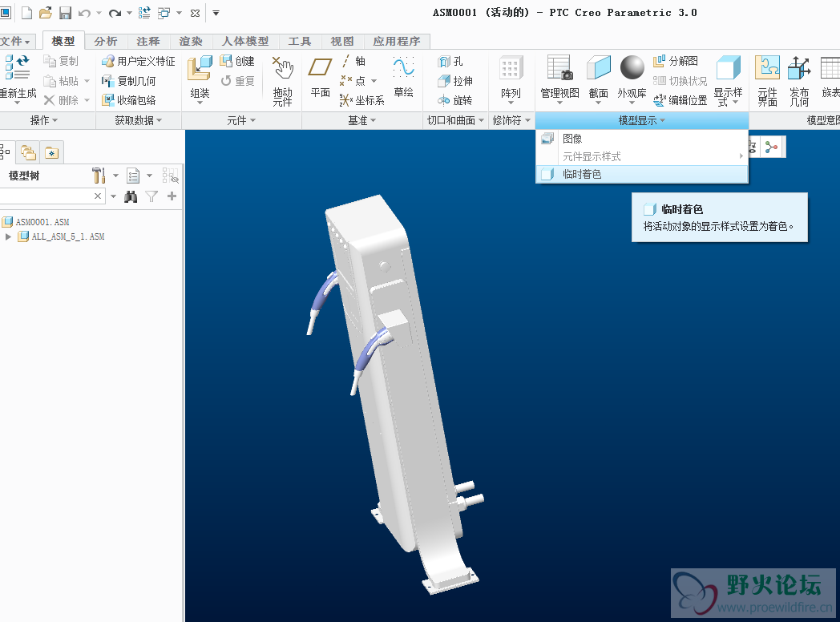The height and width of the screenshot is (622, 840).
Task: Start a 草绘 sketch
Action: [x=403, y=79]
